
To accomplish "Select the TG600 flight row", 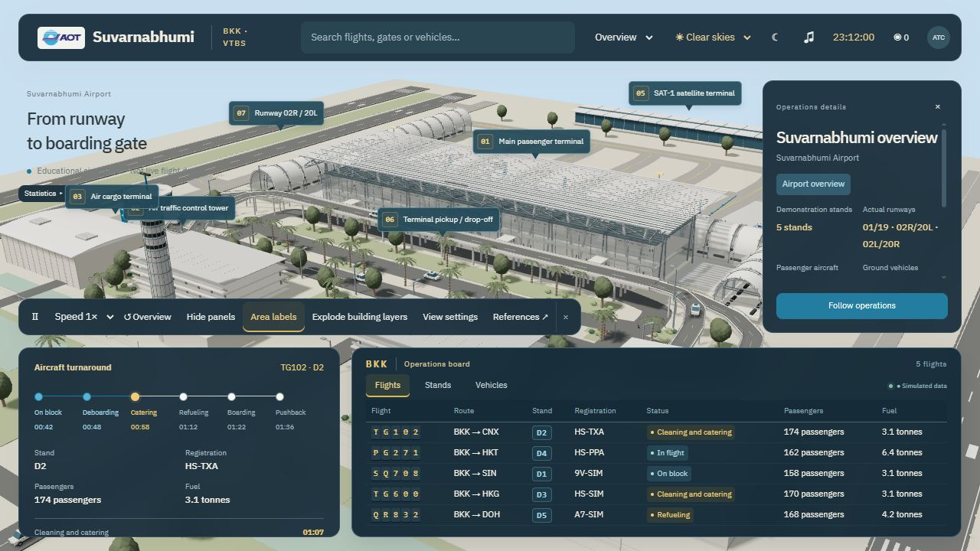I will click(x=656, y=494).
